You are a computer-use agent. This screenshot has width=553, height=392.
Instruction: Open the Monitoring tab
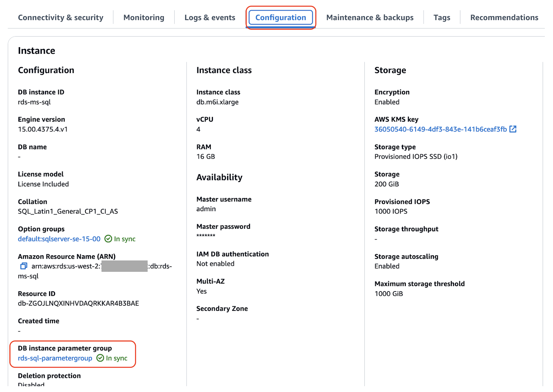144,17
